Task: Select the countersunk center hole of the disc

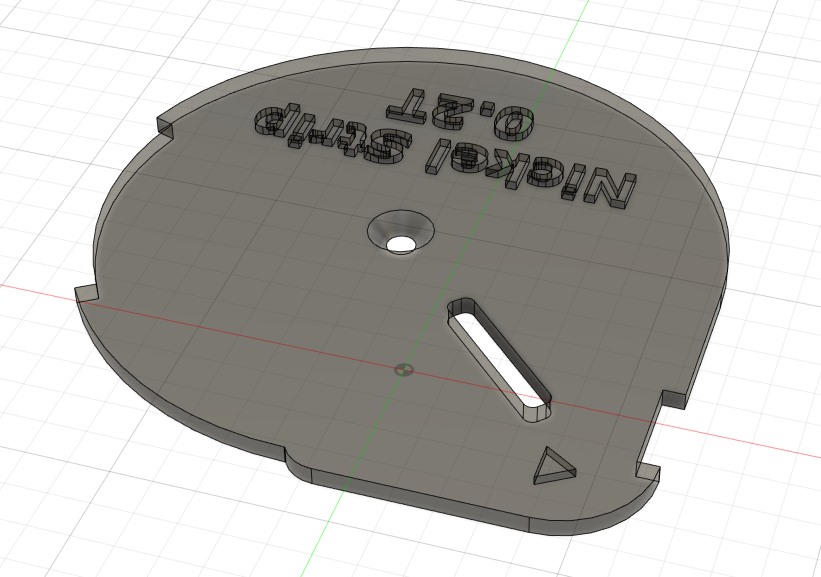Action: 402,232
